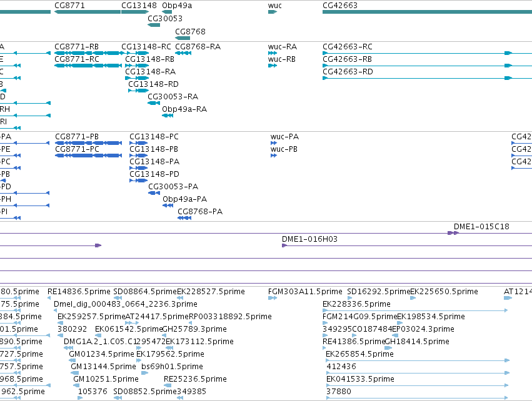Select EST EK225650.5prime
This screenshot has height=401, width=532.
pyautogui.click(x=444, y=292)
